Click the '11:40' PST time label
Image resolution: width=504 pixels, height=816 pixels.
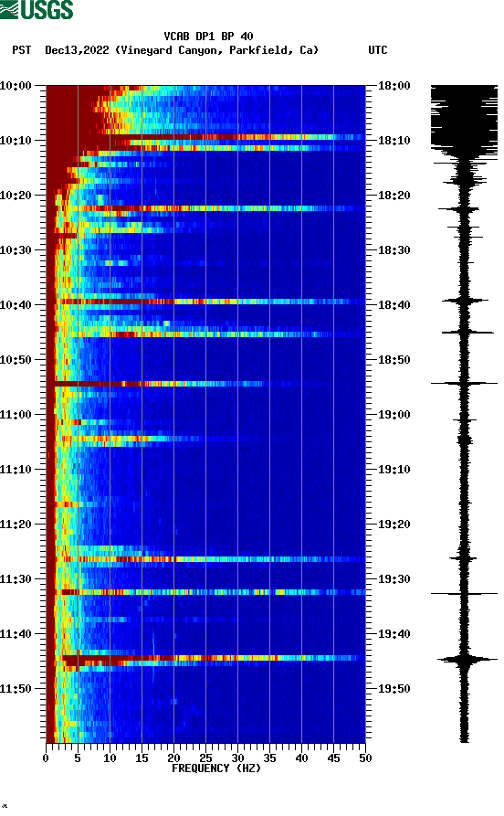(x=16, y=634)
